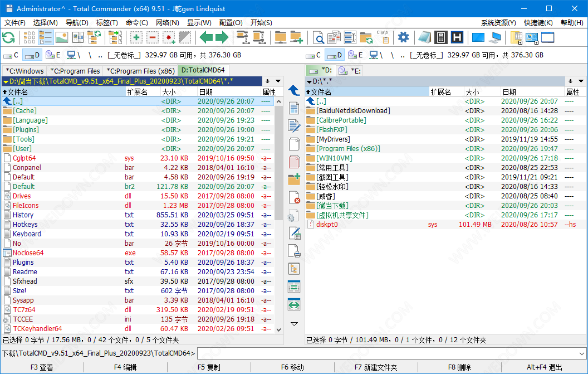588x374 pixels.
Task: Click the F5 复制 button
Action: tap(209, 367)
